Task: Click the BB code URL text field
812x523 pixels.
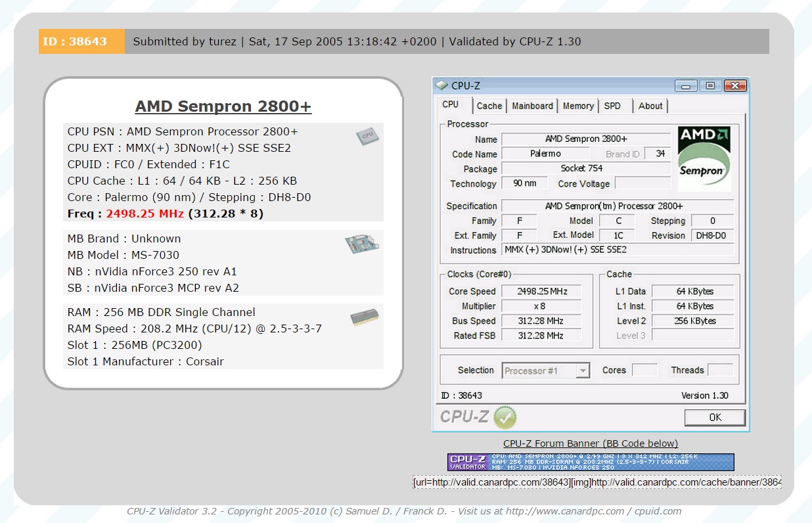Action: (x=597, y=482)
